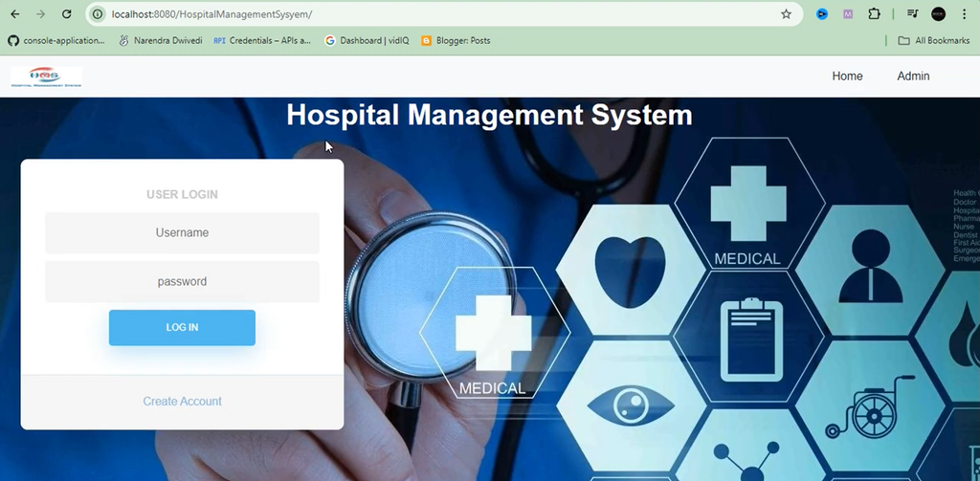
Task: Follow the Create Account link
Action: [182, 401]
